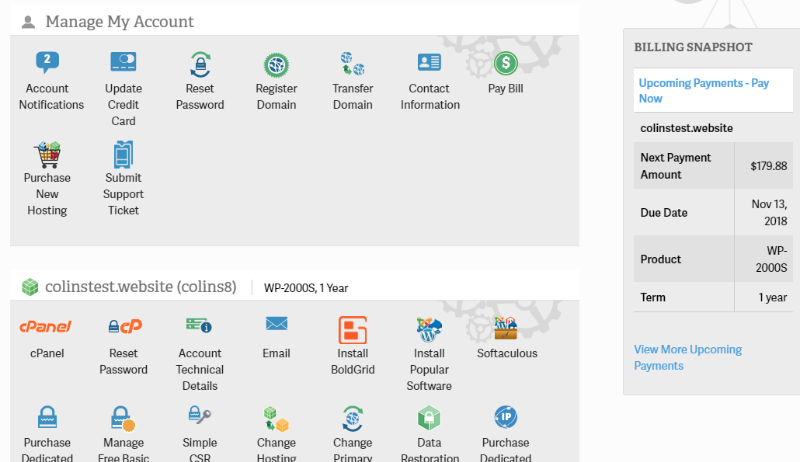Click the Due Date label
The width and height of the screenshot is (800, 462).
(x=664, y=213)
